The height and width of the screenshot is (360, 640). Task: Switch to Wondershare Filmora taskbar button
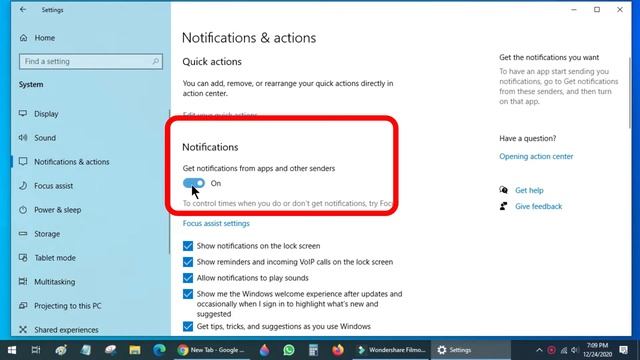pyautogui.click(x=391, y=350)
